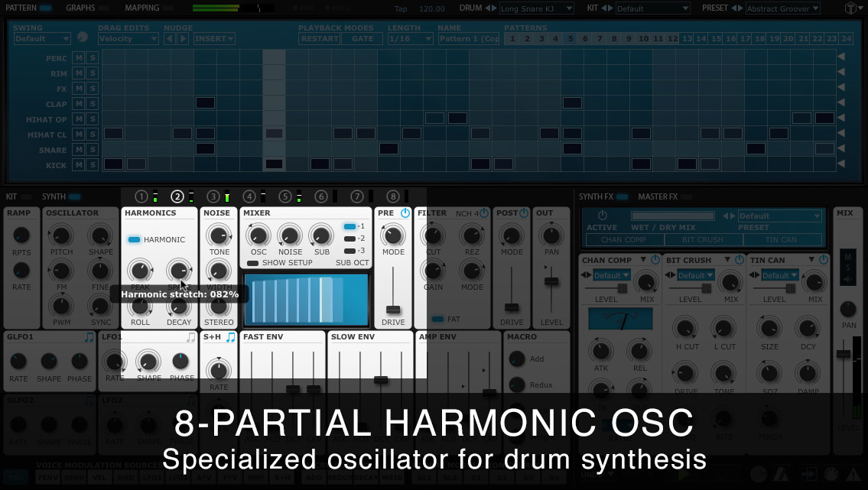Screen dimensions: 868x490
Task: Click the LFO1 note sync icon
Action: tap(191, 337)
